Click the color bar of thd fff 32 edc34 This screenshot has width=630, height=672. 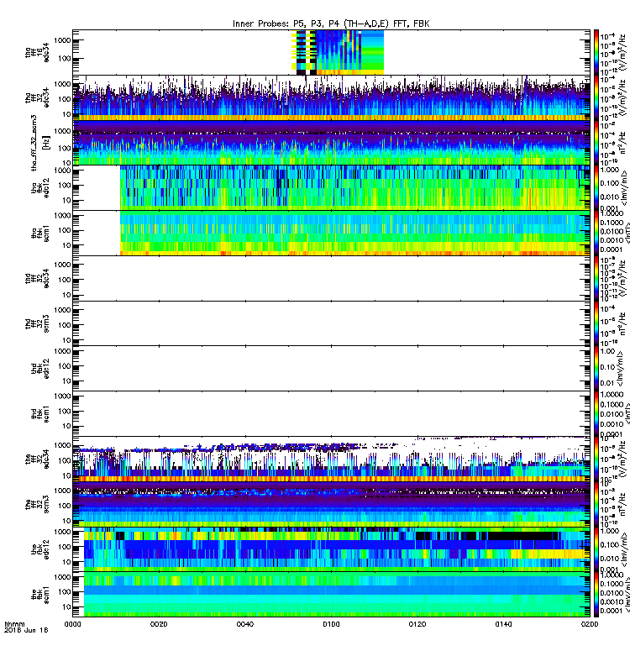pyautogui.click(x=596, y=278)
